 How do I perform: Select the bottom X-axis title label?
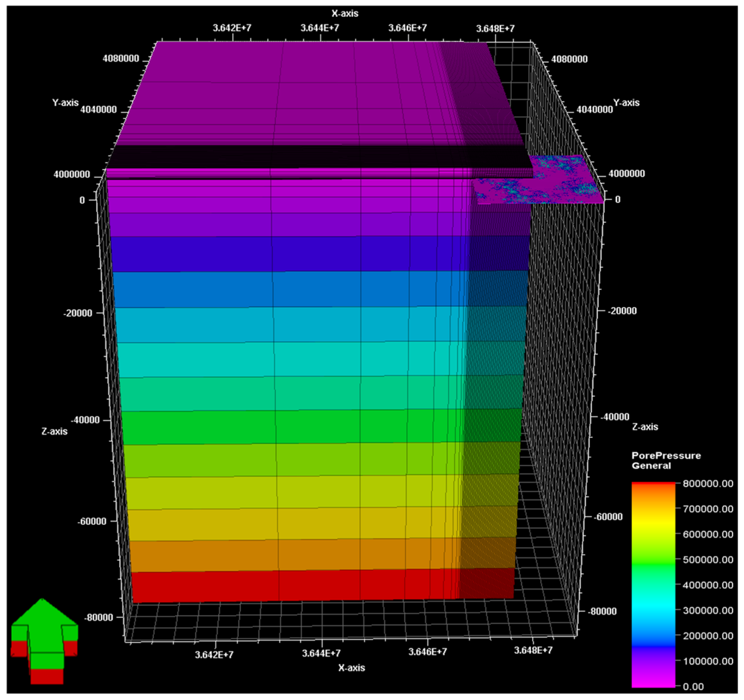(x=351, y=668)
